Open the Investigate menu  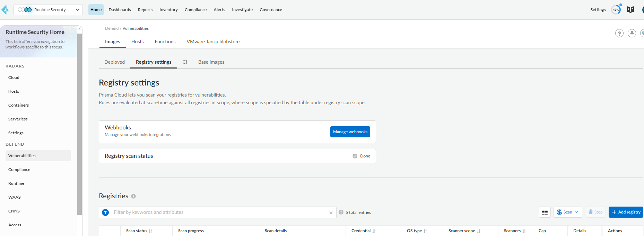click(x=242, y=10)
